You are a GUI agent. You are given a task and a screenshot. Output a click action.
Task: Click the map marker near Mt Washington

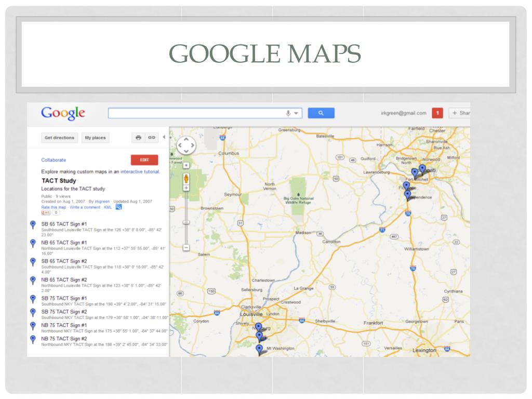[x=259, y=350]
